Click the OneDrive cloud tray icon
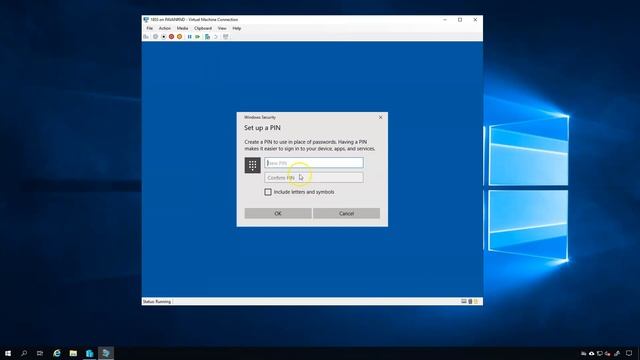Image resolution: width=640 pixels, height=360 pixels. (x=591, y=353)
